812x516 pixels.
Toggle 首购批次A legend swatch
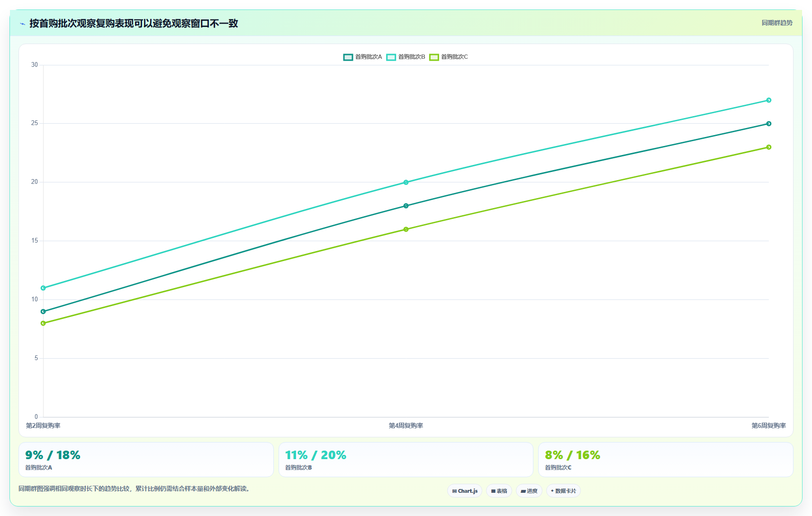click(x=348, y=57)
